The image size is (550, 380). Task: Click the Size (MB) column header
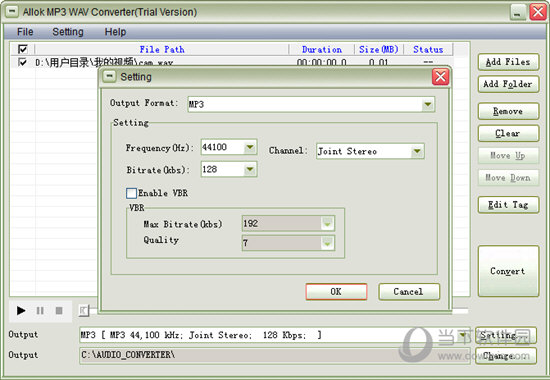point(379,49)
